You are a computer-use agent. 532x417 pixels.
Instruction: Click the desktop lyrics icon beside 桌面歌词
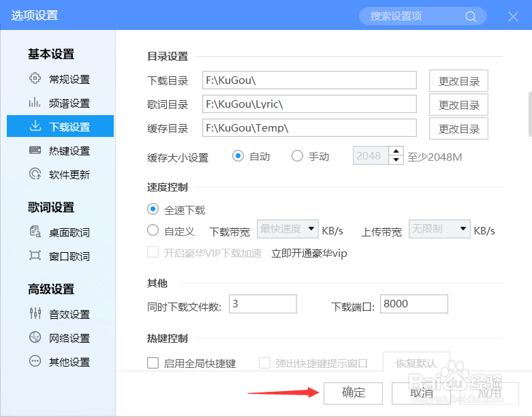tap(35, 232)
